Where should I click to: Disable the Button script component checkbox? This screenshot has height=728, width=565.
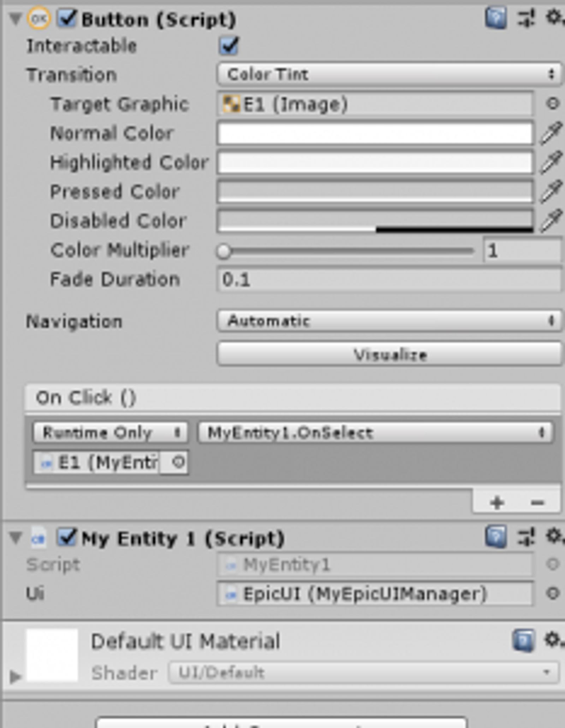point(67,18)
